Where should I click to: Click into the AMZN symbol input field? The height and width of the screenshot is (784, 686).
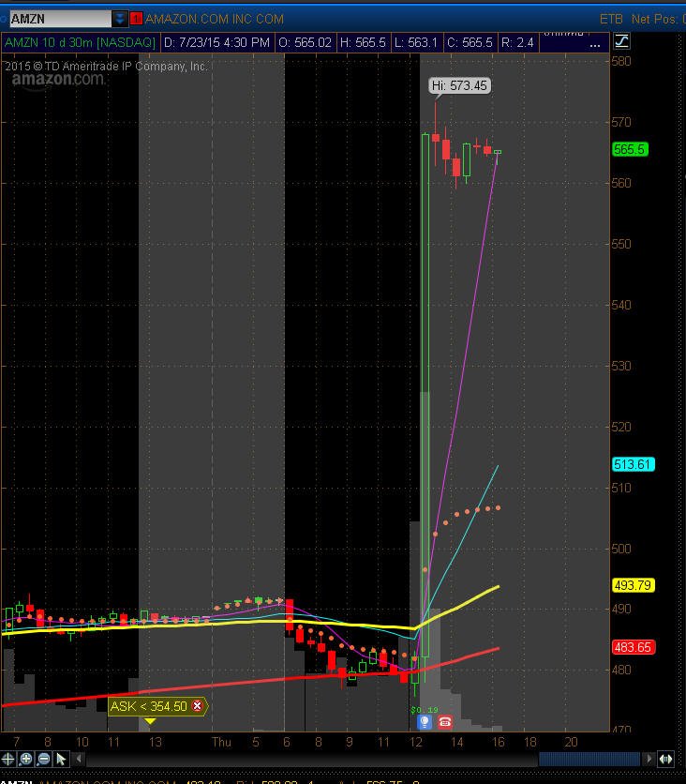(x=61, y=19)
